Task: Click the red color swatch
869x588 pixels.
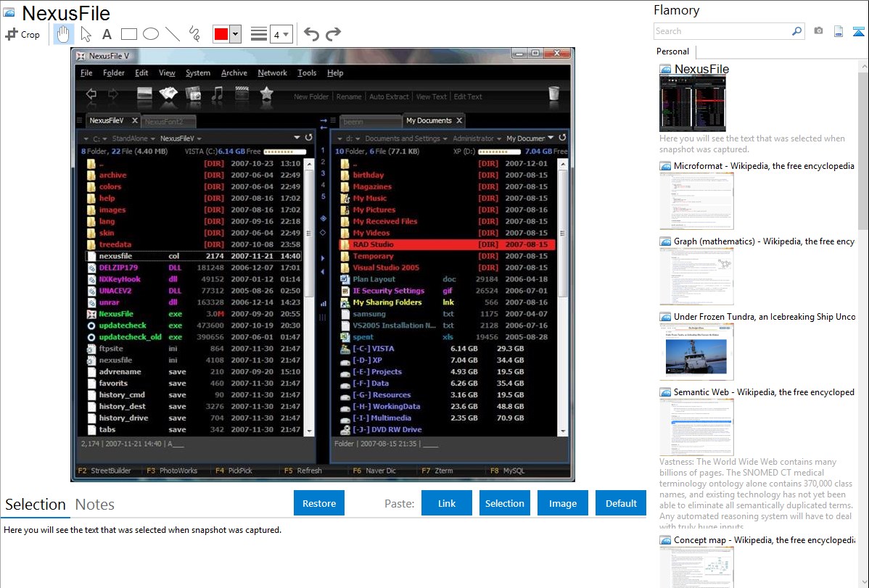Action: (221, 34)
